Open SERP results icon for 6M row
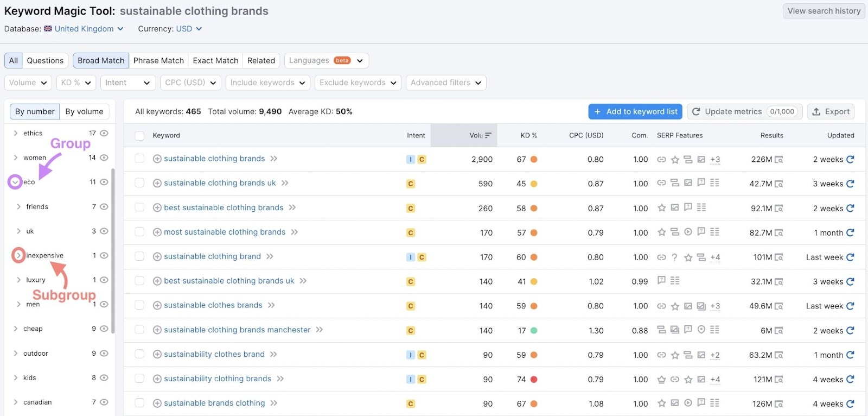This screenshot has width=868, height=416. pos(778,331)
